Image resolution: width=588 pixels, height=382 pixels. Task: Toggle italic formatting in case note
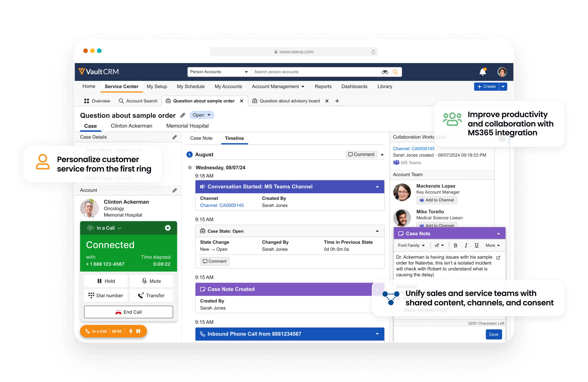(x=466, y=246)
